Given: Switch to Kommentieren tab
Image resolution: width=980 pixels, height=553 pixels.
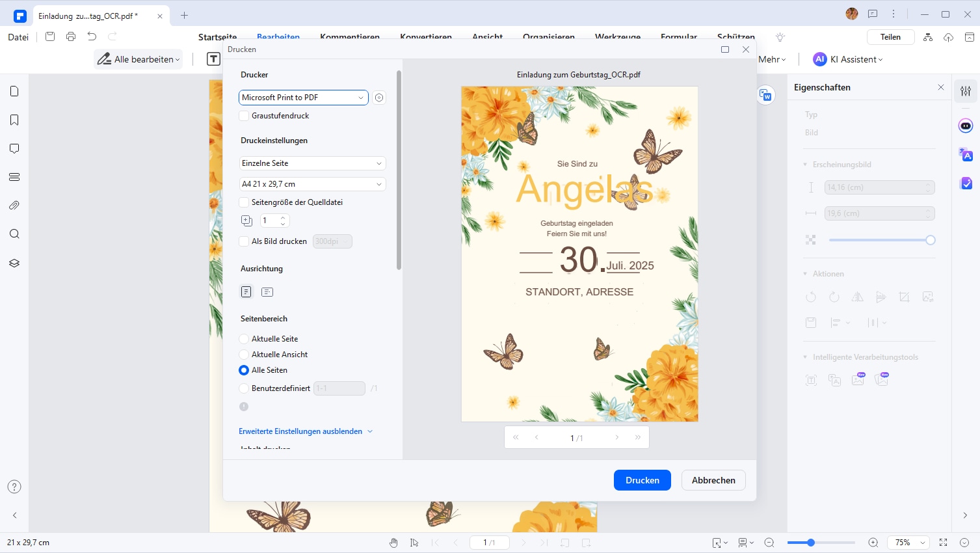Looking at the screenshot, I should tap(350, 37).
